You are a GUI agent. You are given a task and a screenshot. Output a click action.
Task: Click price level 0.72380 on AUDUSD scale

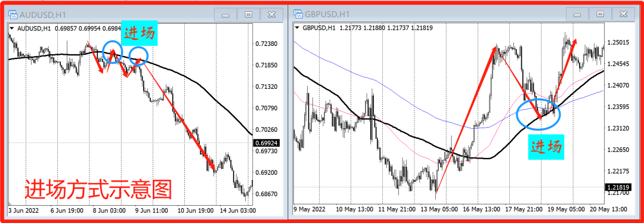(267, 44)
